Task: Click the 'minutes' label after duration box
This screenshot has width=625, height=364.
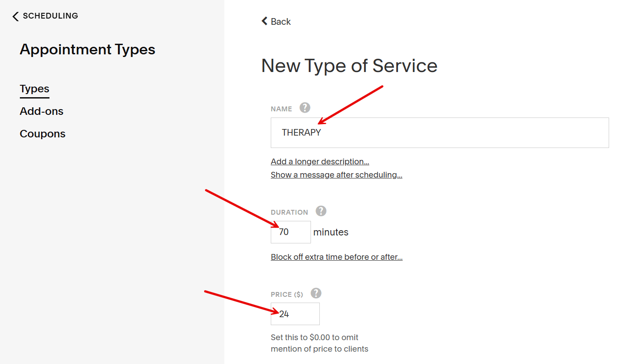Action: (x=331, y=232)
